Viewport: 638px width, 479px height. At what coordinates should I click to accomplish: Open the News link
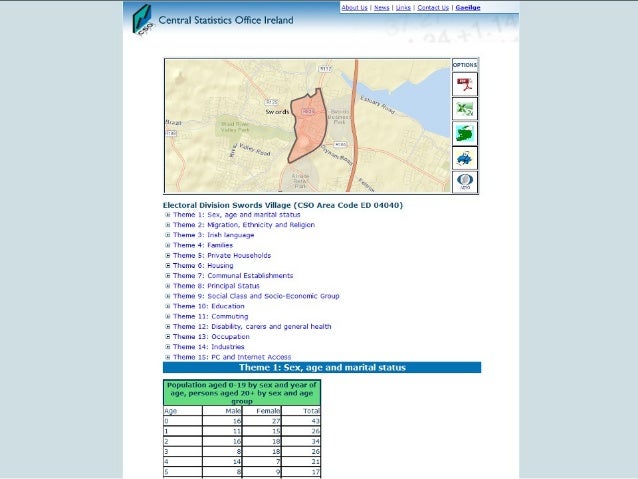pos(382,7)
